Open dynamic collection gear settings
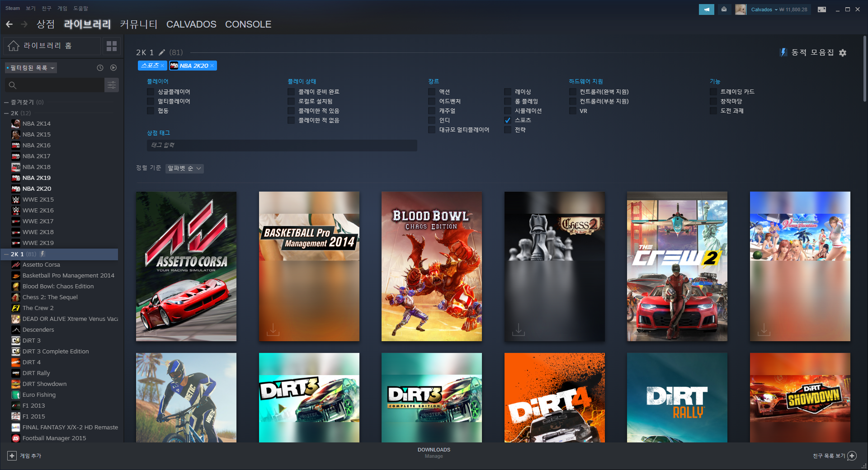Viewport: 868px width, 470px height. click(x=843, y=53)
